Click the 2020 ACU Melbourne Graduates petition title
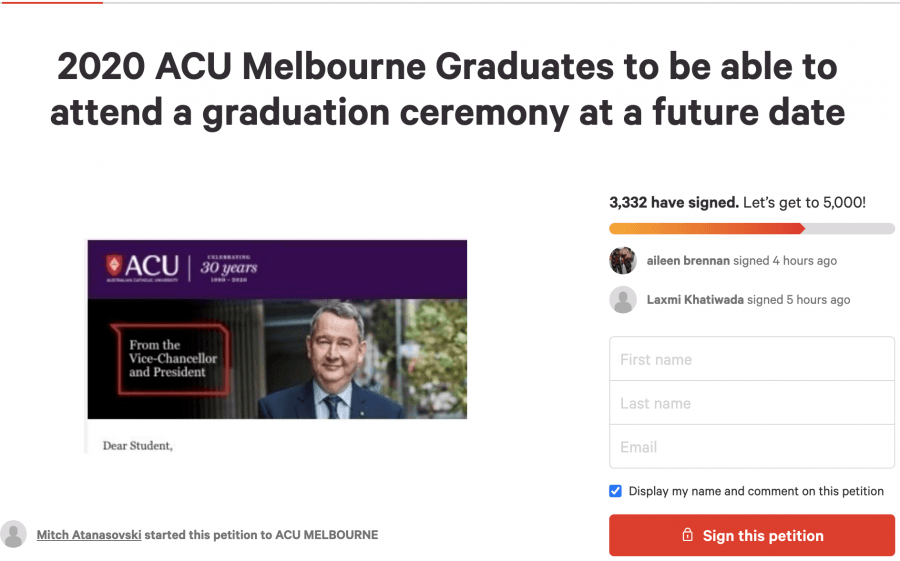 pos(448,89)
